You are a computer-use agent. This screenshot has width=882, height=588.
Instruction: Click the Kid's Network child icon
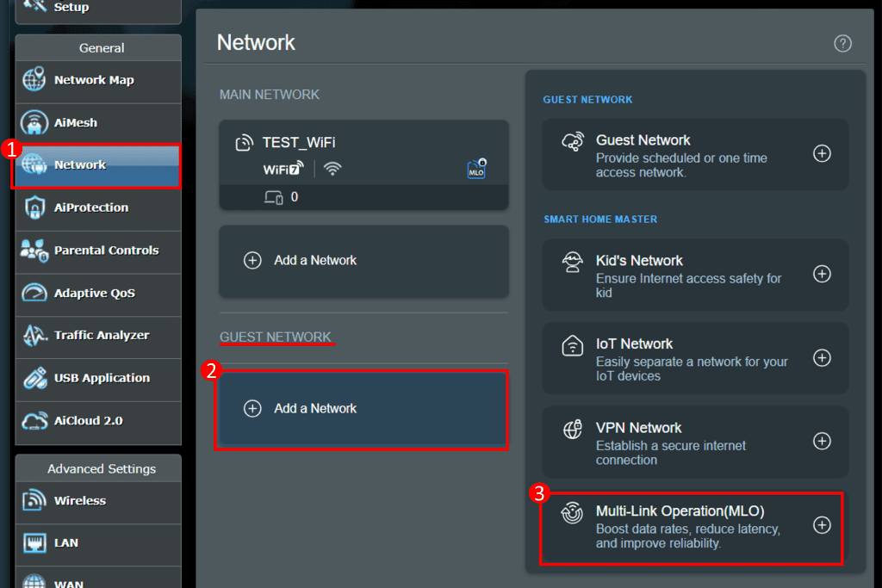pyautogui.click(x=573, y=263)
